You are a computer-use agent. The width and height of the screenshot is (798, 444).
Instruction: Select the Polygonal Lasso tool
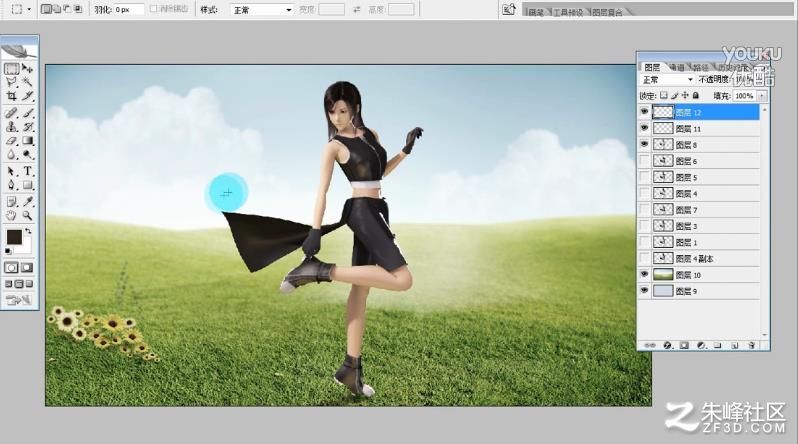pyautogui.click(x=12, y=82)
